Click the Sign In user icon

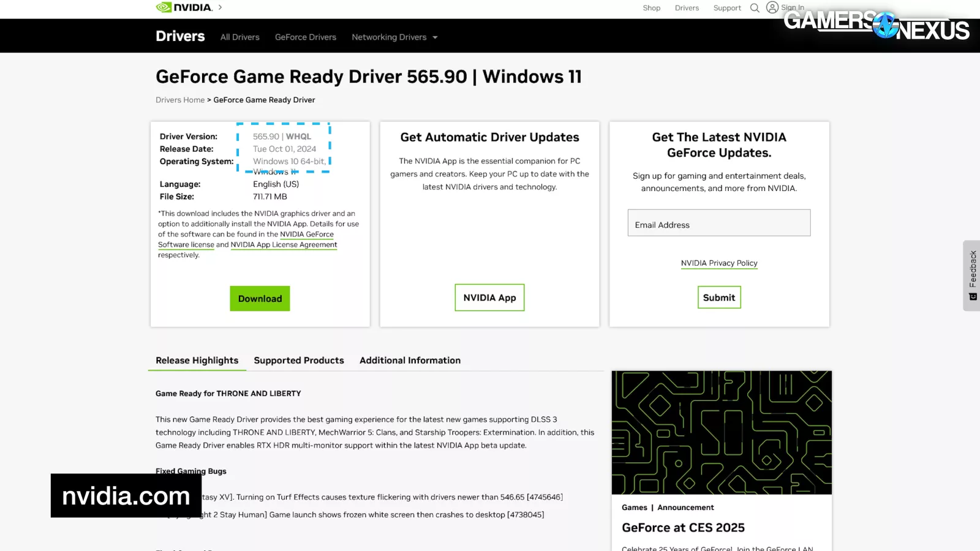coord(772,7)
